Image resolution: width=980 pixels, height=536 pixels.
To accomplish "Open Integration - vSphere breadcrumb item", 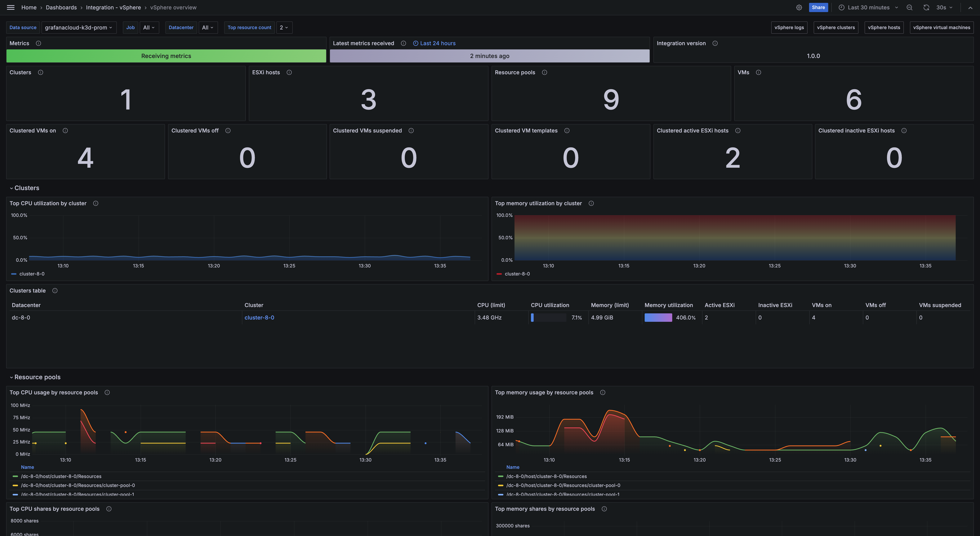I will click(x=114, y=7).
